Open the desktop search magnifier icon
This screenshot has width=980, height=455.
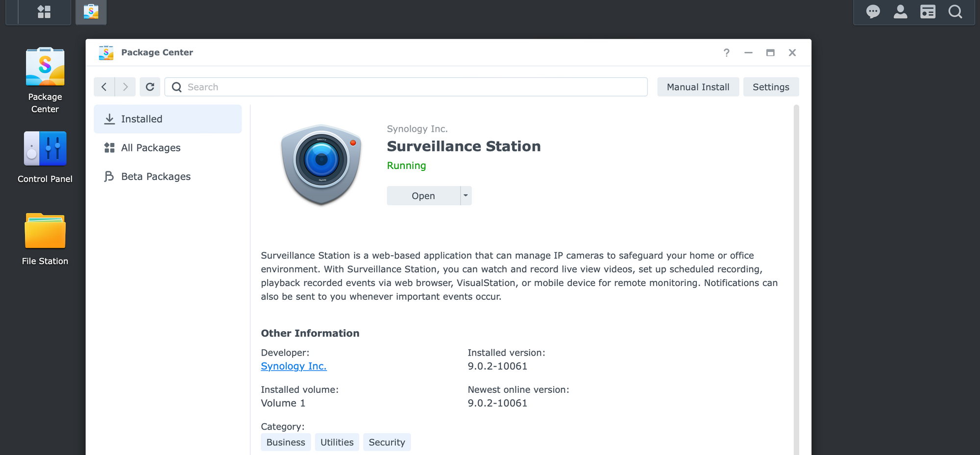click(955, 12)
